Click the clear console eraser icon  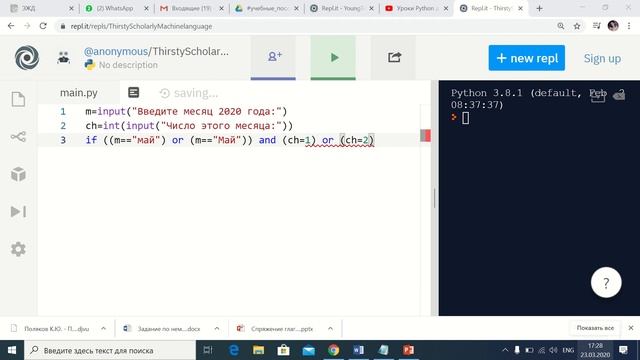point(619,95)
